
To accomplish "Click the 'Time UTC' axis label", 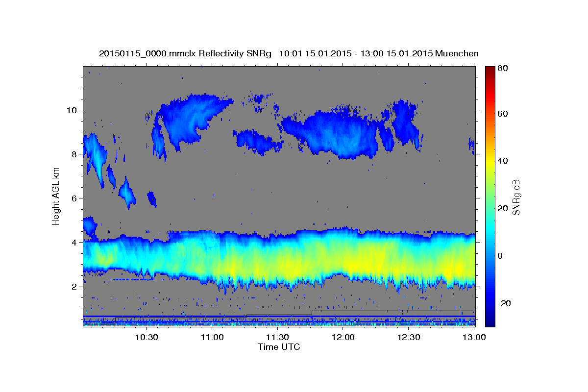I will [279, 347].
